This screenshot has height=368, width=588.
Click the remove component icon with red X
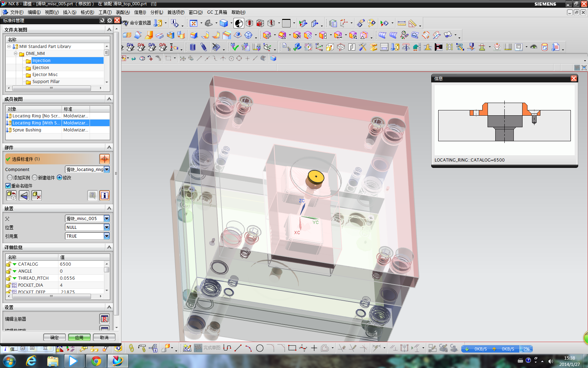pos(37,196)
